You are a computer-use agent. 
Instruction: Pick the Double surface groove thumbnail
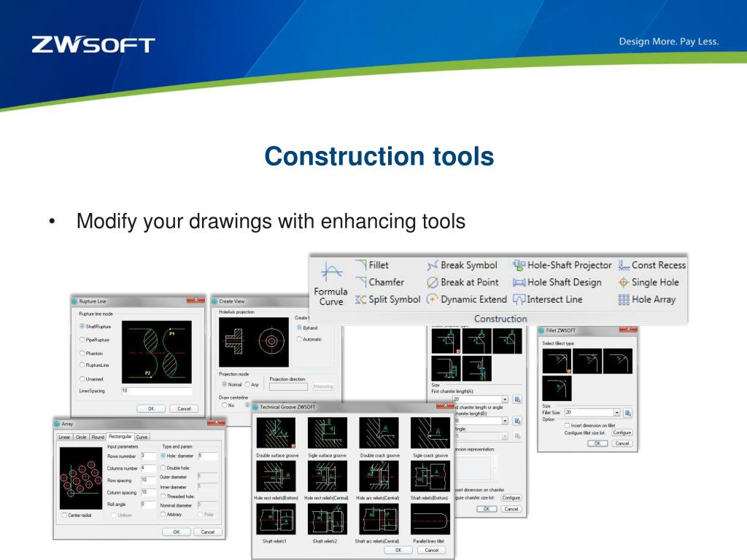tap(276, 432)
